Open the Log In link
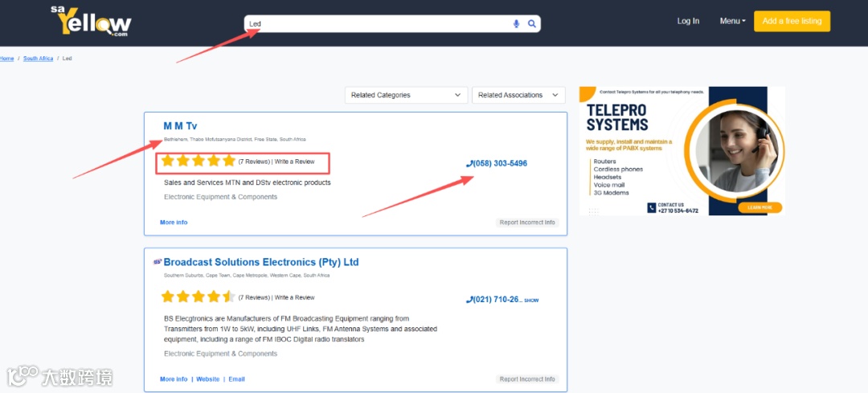 coord(688,21)
